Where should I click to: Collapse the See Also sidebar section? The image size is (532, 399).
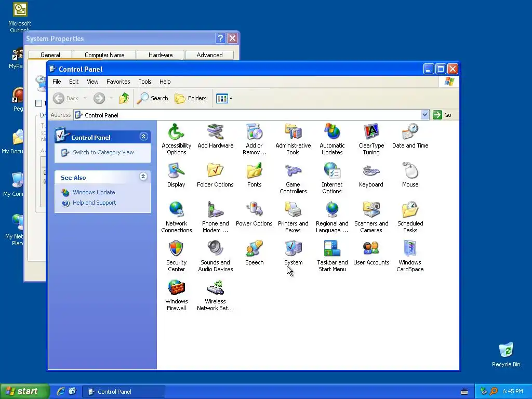click(143, 177)
